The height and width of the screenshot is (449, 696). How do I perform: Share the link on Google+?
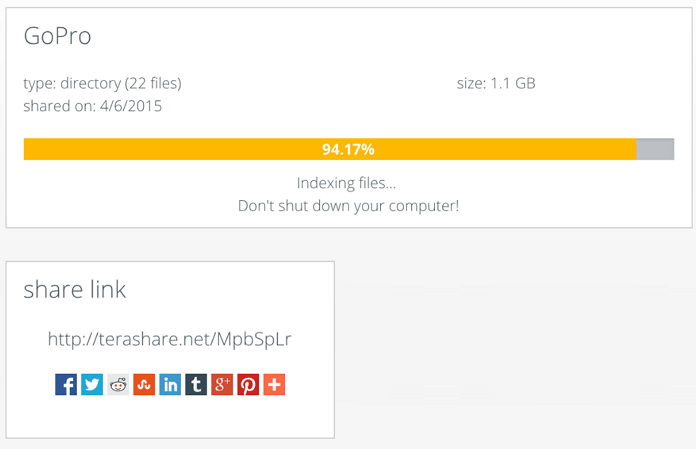click(222, 384)
